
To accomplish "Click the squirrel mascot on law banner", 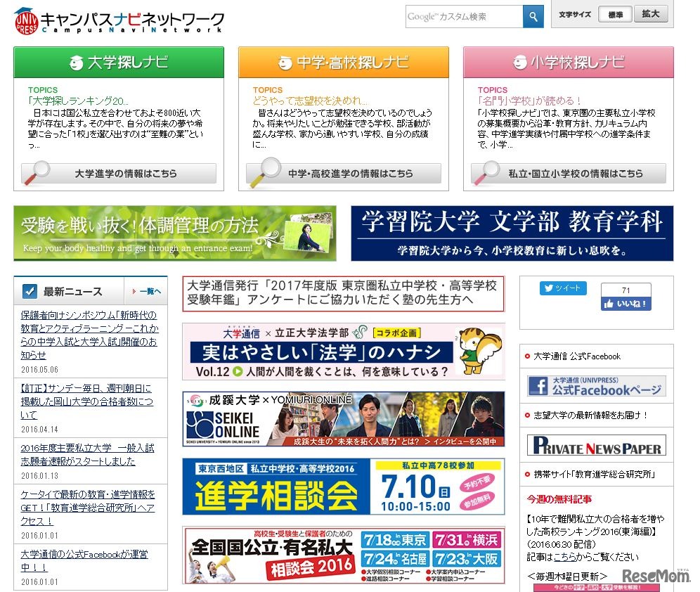I will coord(480,350).
